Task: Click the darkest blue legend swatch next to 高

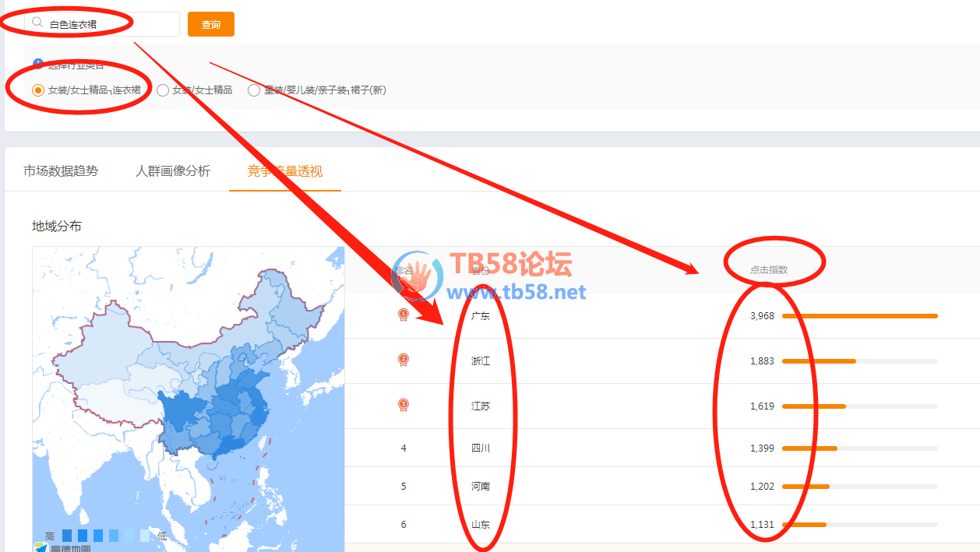Action: (67, 536)
